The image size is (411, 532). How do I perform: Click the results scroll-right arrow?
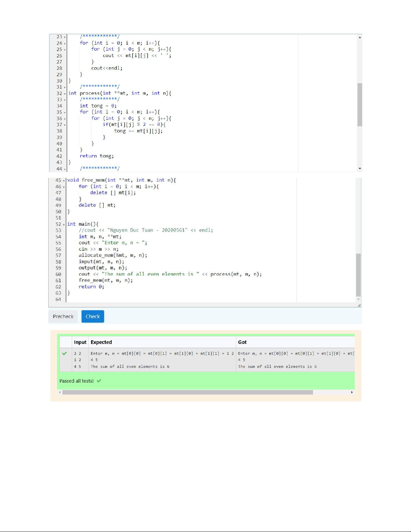[x=352, y=392]
